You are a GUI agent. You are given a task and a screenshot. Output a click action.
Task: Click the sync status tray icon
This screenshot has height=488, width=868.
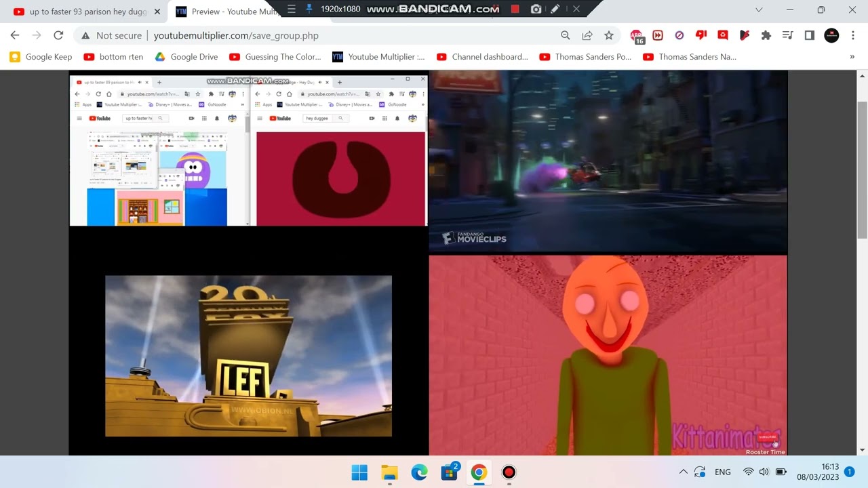(x=700, y=472)
